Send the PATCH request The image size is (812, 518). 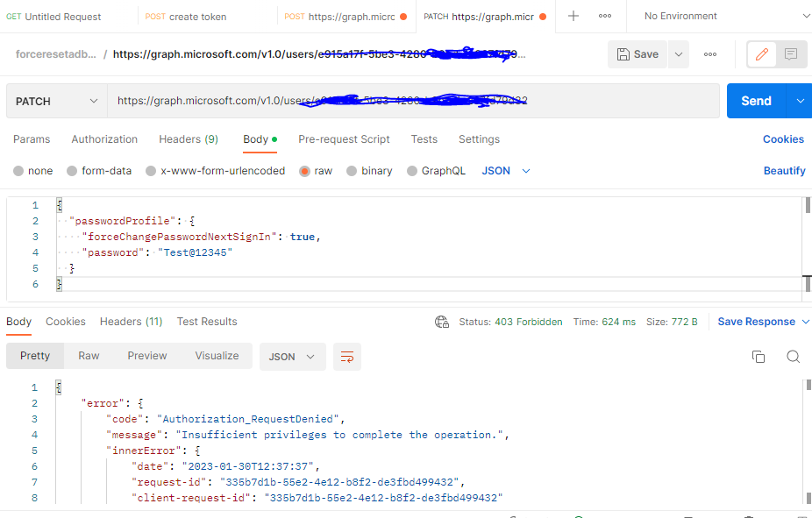[755, 100]
